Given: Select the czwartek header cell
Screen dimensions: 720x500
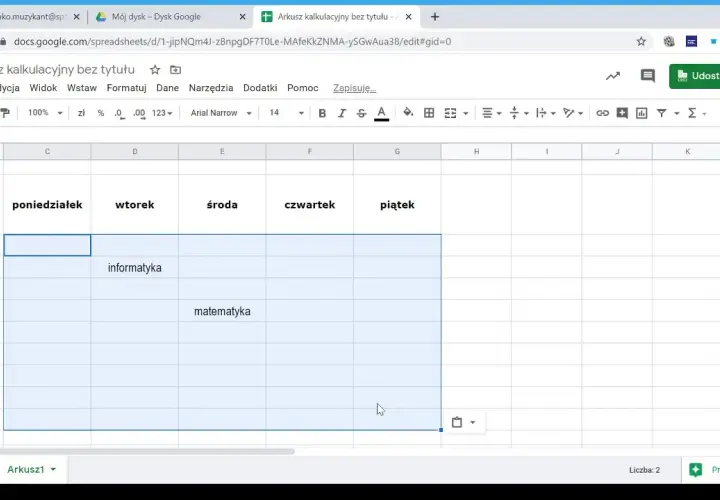Looking at the screenshot, I should (309, 205).
